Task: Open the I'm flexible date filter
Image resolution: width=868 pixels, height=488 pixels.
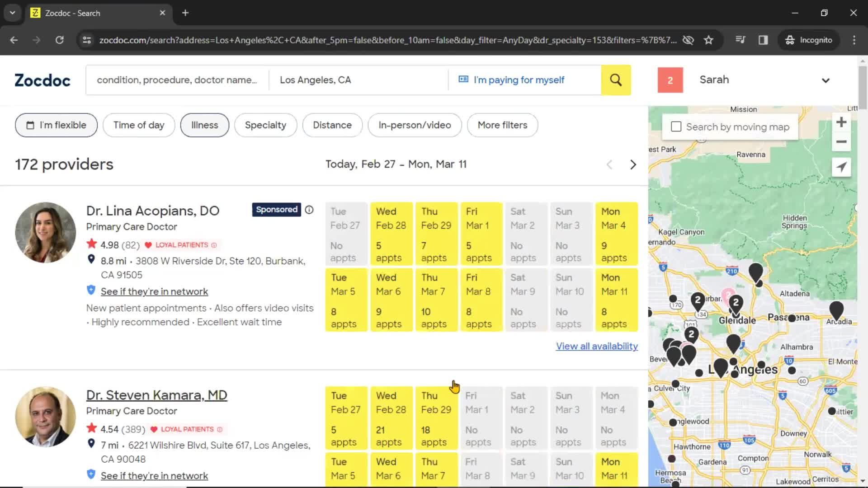Action: tap(56, 125)
